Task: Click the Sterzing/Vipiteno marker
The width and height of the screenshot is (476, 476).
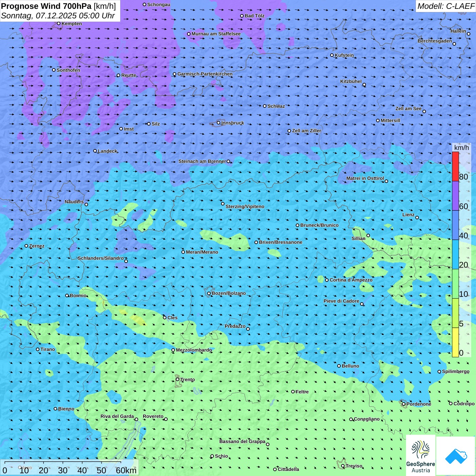Action: 223,204
